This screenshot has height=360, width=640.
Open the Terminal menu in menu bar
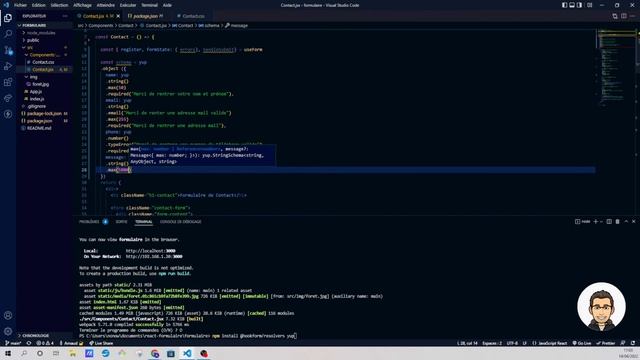click(149, 5)
